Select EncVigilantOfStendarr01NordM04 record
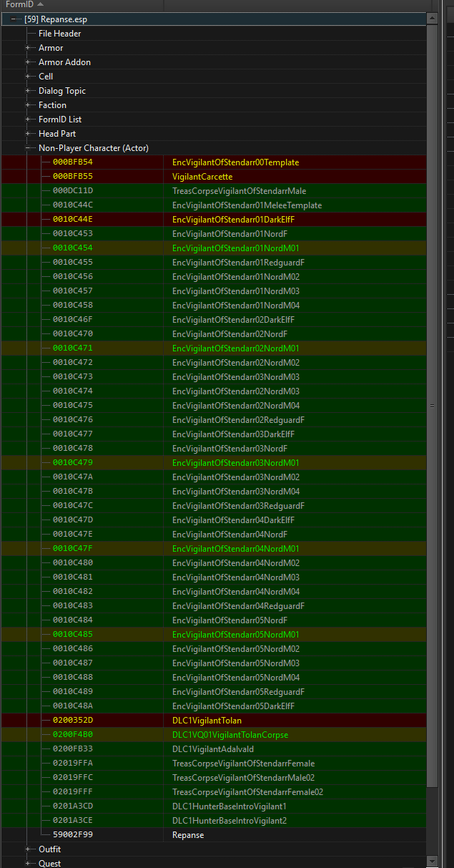The image size is (454, 868). [214, 306]
